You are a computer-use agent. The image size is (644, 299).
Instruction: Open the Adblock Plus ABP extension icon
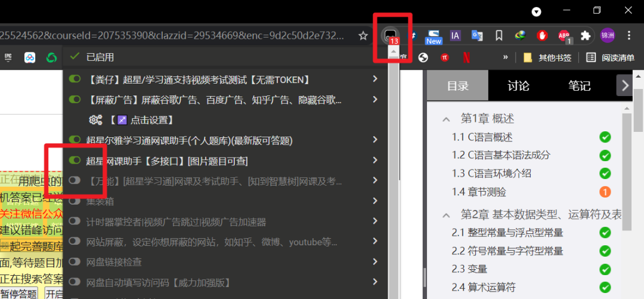pos(565,36)
